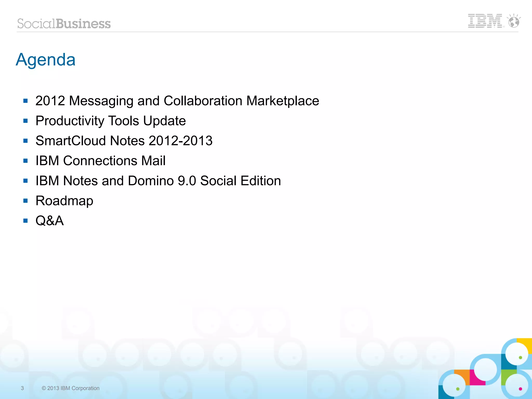The image size is (532, 399).
Task: Select '2012 Messaging and Collaboration Marketplace' bullet
Action: click(x=177, y=101)
